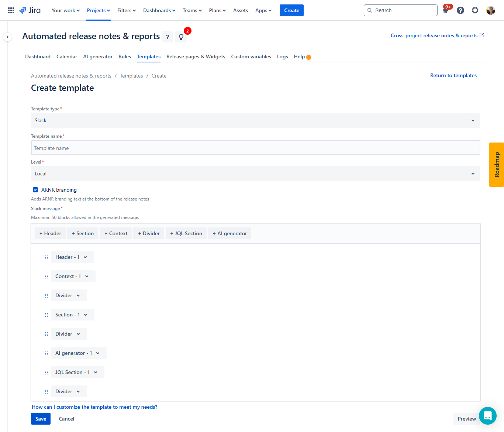Add an AI generator block
Screen dimensions: 504x432
coord(230,233)
